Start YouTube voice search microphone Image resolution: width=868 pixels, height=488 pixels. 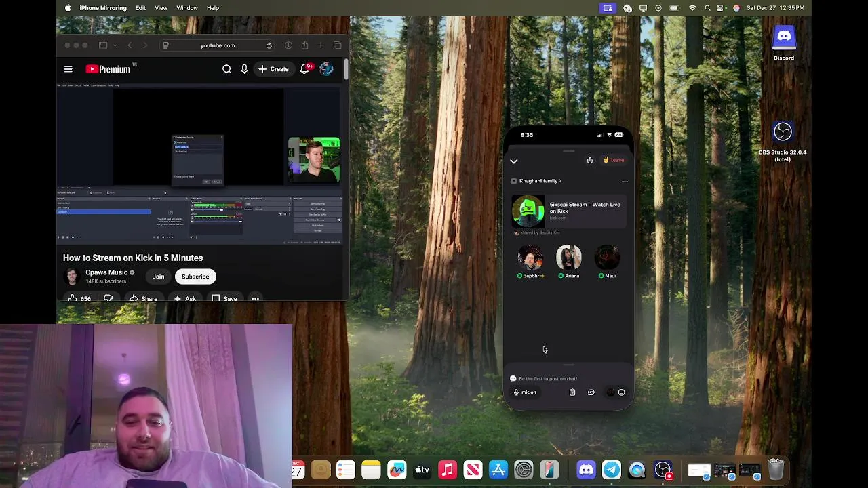244,69
